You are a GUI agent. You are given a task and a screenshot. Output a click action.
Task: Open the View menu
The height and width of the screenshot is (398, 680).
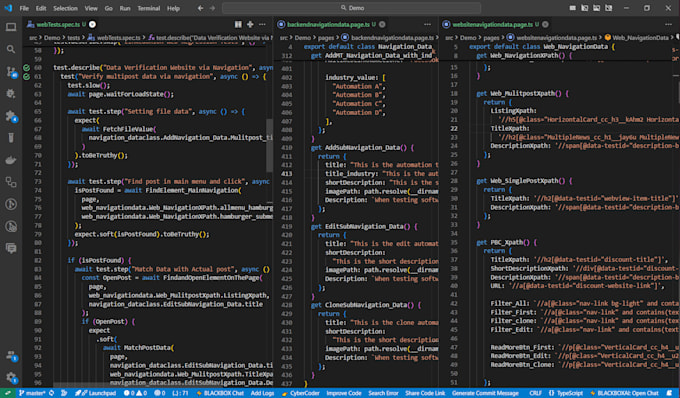[91, 8]
